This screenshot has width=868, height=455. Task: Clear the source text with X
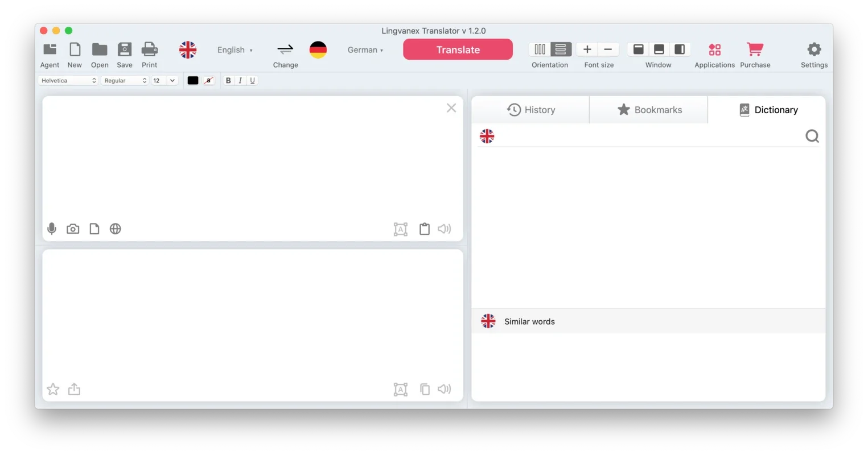click(x=451, y=108)
